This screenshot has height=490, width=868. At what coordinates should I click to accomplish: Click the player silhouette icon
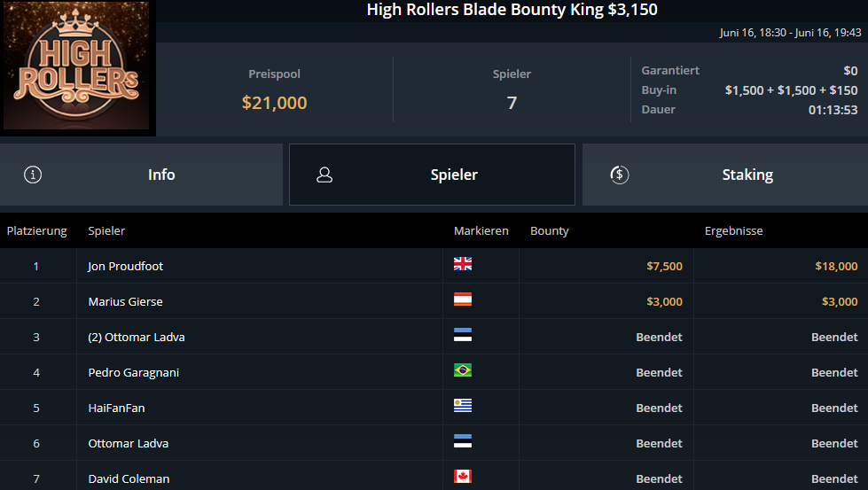coord(325,175)
